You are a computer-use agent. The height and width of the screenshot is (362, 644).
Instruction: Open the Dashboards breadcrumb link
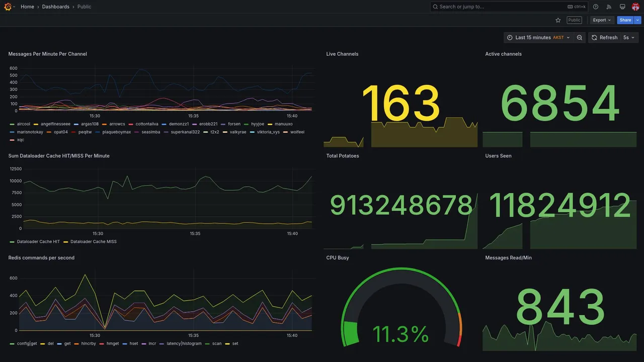pos(56,7)
